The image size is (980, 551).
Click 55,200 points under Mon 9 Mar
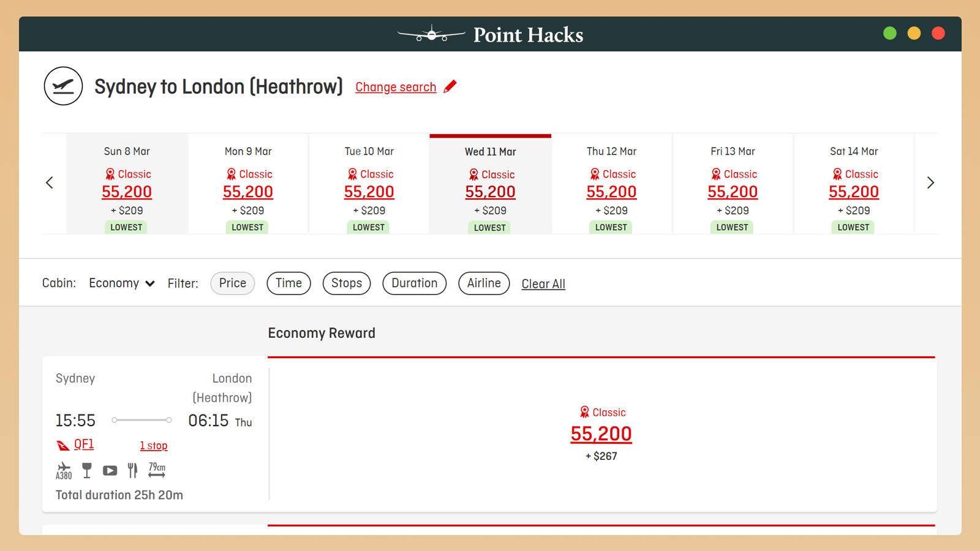248,192
